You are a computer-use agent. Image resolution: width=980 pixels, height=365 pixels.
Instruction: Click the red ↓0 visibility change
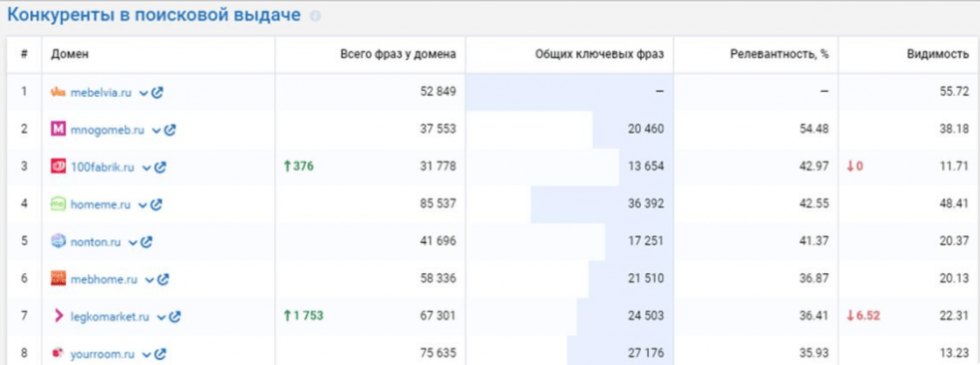pyautogui.click(x=854, y=167)
